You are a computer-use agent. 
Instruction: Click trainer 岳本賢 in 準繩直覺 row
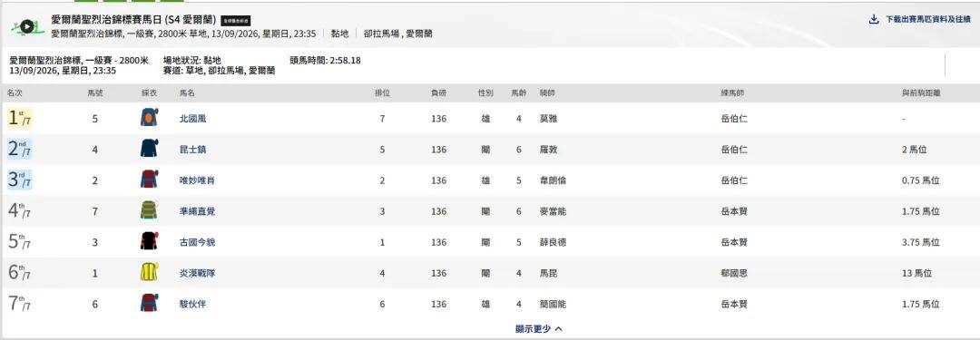pyautogui.click(x=734, y=211)
